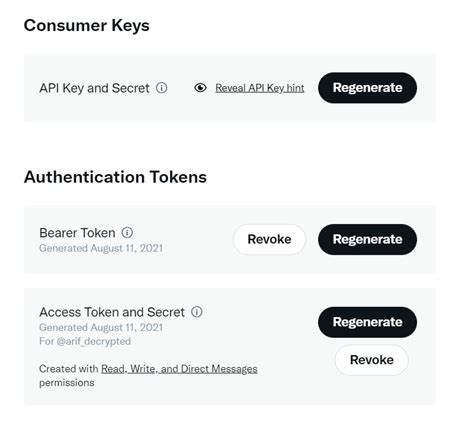Click the Consumer Keys heading
Viewport: 474px width, 428px height.
point(87,26)
